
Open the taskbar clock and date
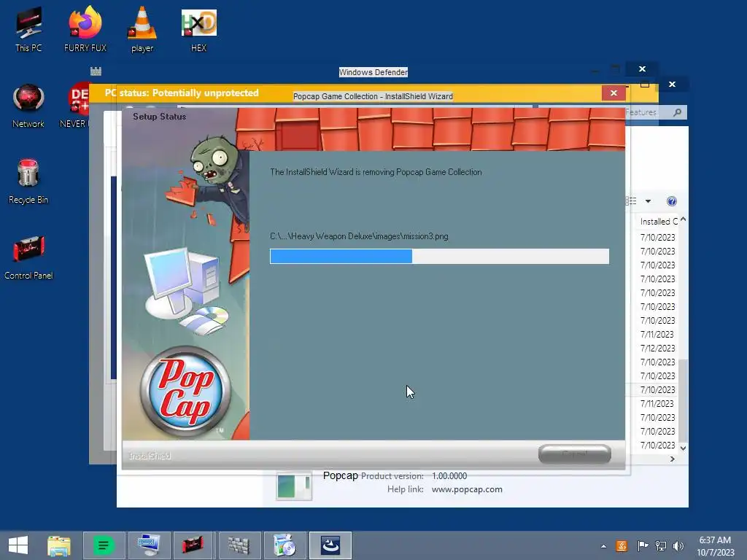point(715,546)
